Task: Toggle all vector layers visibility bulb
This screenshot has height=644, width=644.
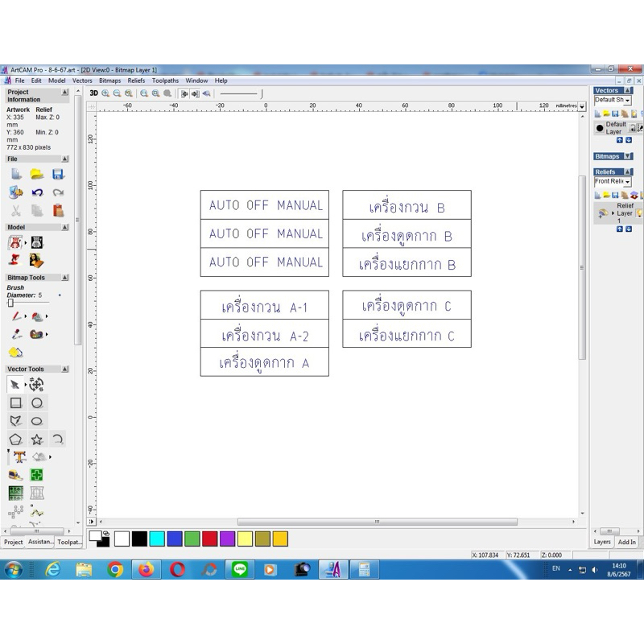Action: [x=634, y=114]
